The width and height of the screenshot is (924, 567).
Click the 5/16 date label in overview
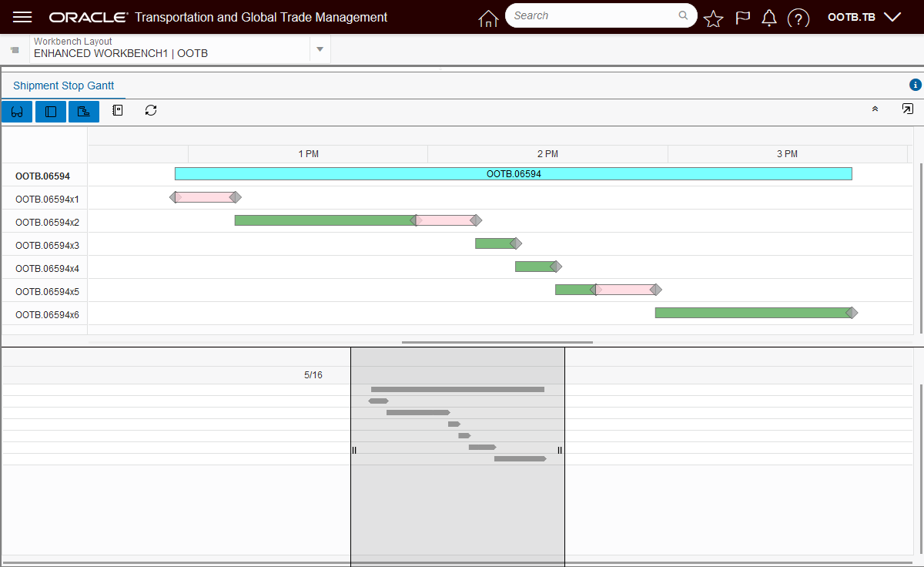tap(313, 375)
